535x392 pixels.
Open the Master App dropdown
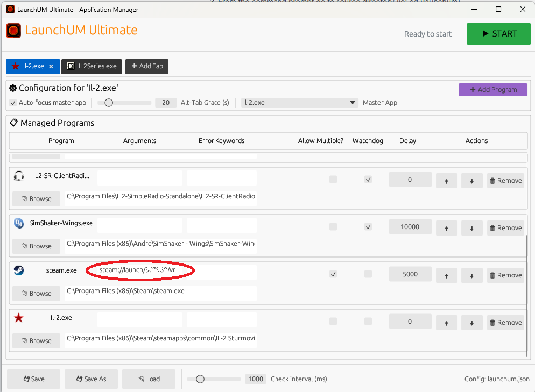pyautogui.click(x=300, y=103)
